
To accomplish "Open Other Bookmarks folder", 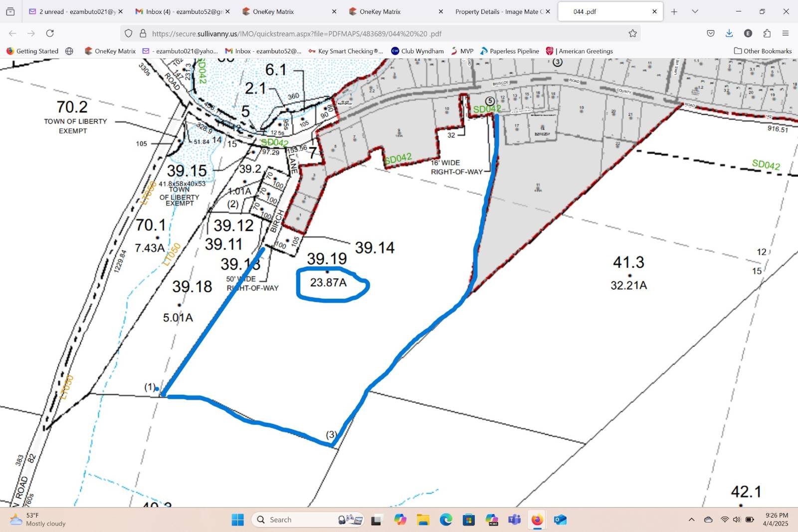I will pyautogui.click(x=763, y=51).
